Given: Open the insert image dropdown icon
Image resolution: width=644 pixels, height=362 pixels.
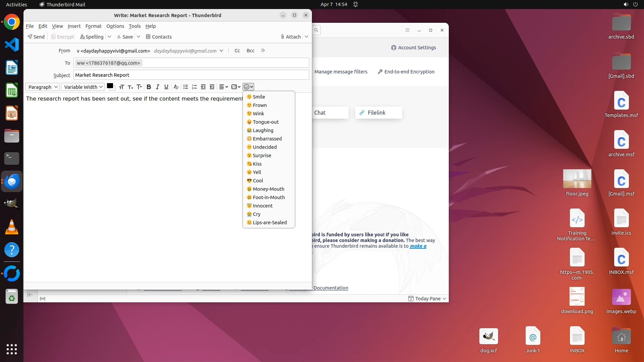Looking at the screenshot, I should pyautogui.click(x=236, y=87).
